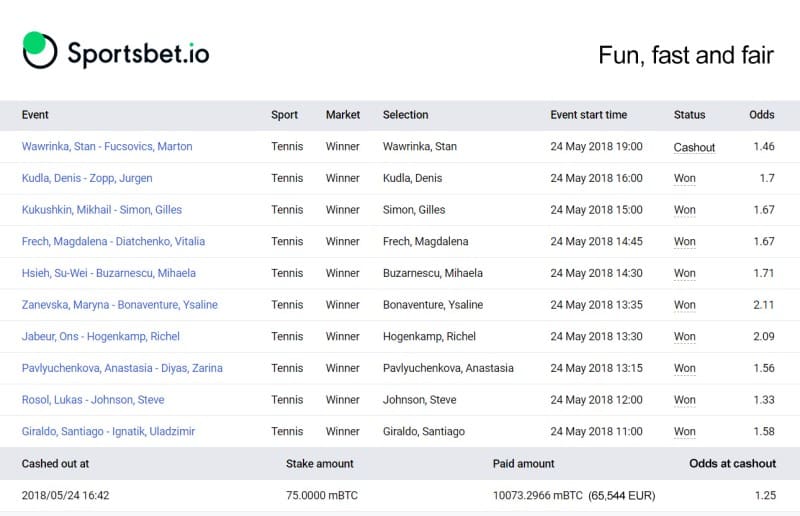Open the Giraldo, Santiago - Ignatik, Uladzimir event

(108, 431)
